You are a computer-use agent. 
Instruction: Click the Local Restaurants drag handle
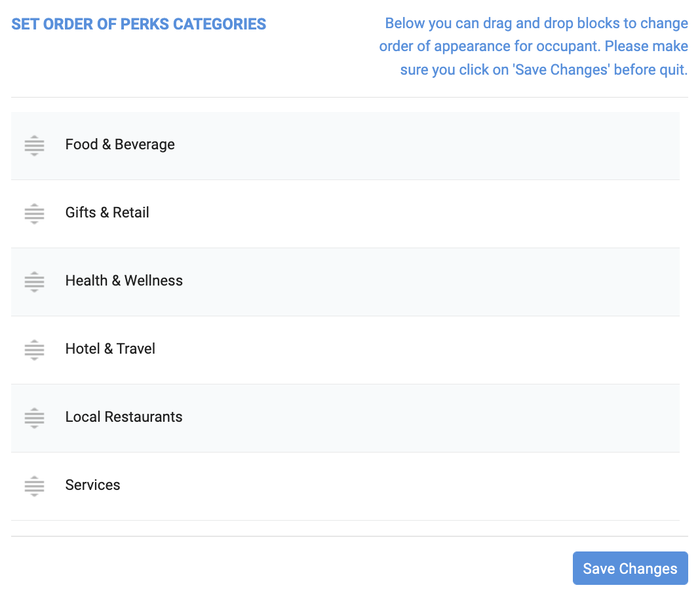pyautogui.click(x=34, y=417)
